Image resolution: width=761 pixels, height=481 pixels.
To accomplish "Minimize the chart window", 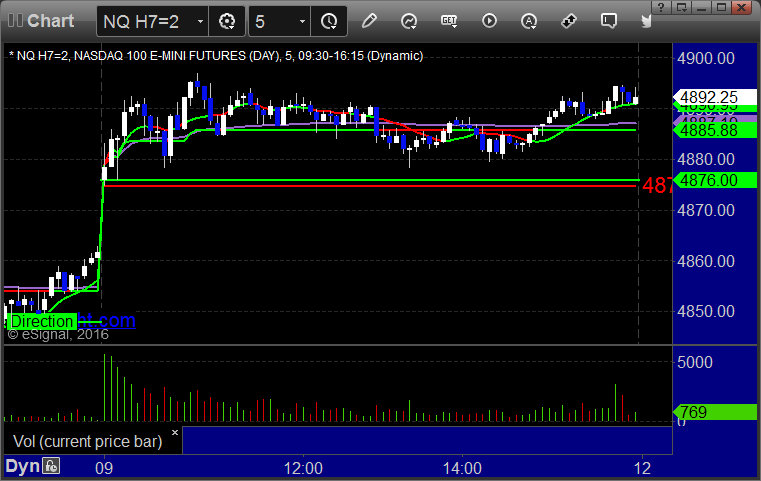I will [702, 7].
